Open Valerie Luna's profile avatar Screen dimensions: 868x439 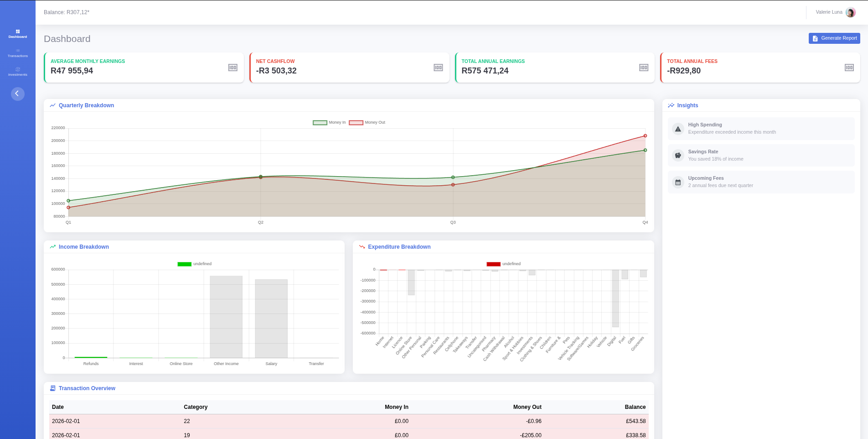850,12
